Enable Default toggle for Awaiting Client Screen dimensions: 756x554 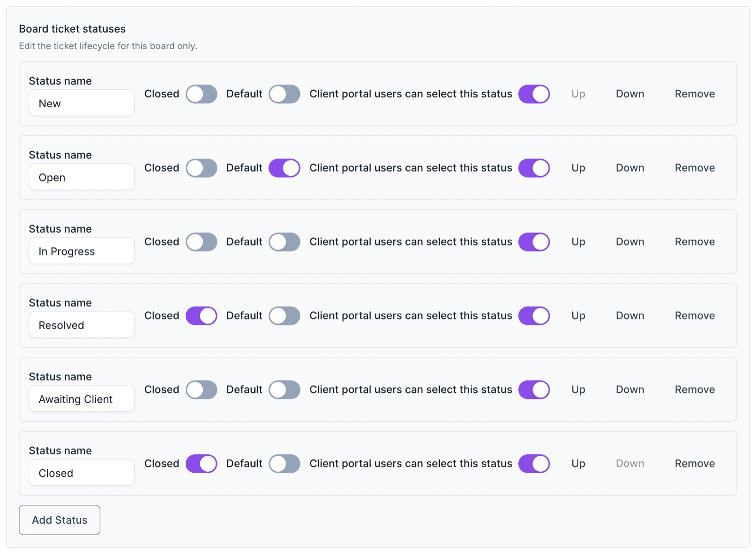click(x=284, y=390)
